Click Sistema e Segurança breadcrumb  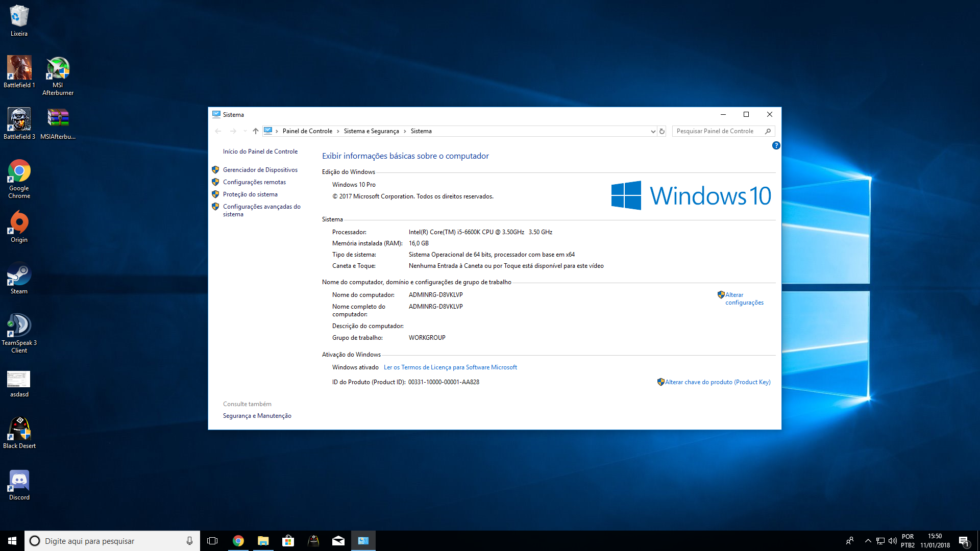point(372,131)
